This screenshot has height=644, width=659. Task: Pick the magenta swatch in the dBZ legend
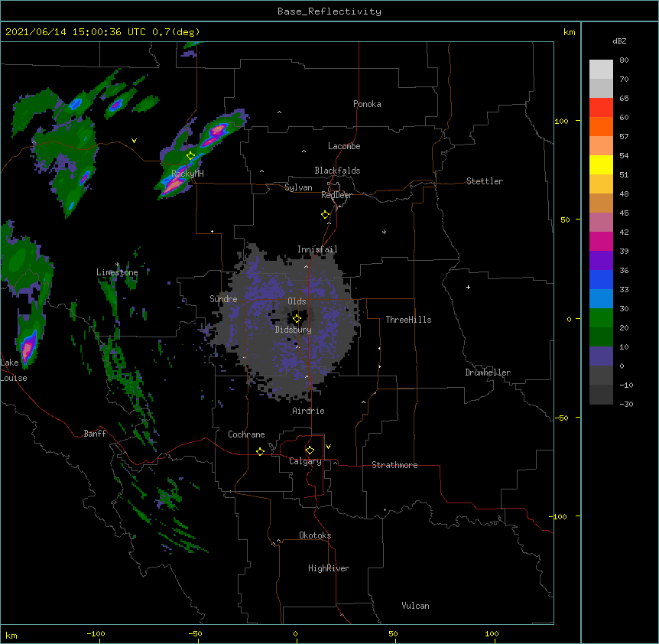tap(601, 241)
